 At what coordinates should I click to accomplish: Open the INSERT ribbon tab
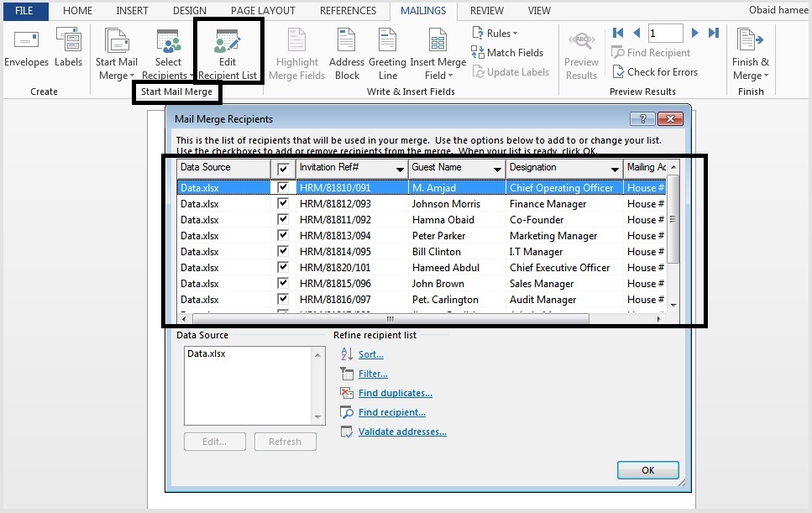pyautogui.click(x=132, y=11)
